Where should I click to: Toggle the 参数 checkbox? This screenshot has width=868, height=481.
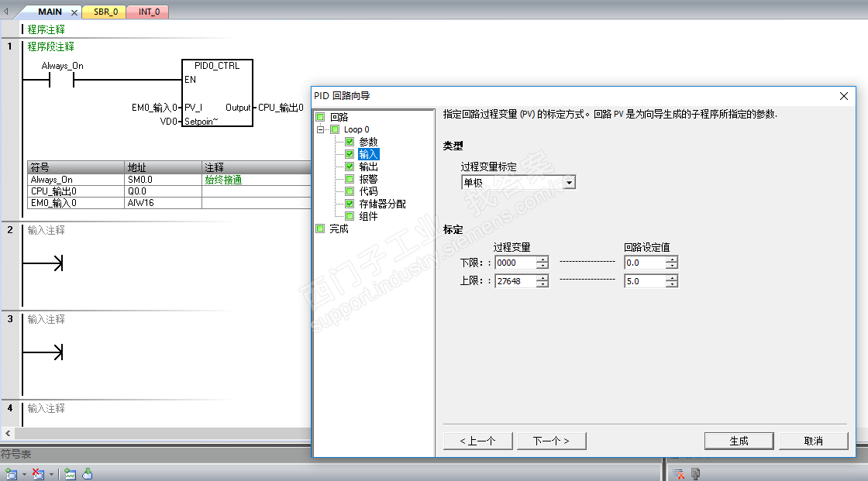[350, 142]
